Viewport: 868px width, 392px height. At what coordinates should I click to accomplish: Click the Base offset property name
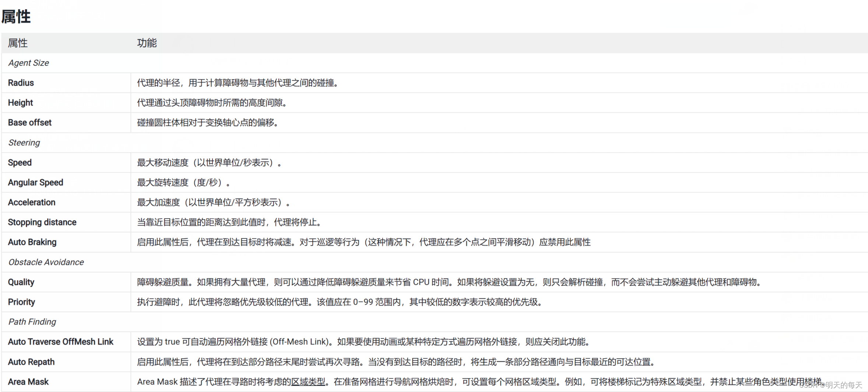coord(30,123)
